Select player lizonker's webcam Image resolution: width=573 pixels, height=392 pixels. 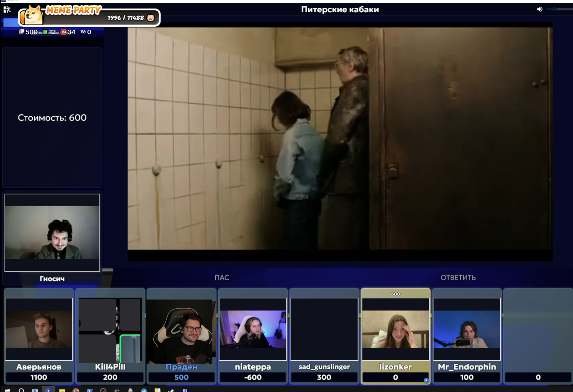click(395, 329)
